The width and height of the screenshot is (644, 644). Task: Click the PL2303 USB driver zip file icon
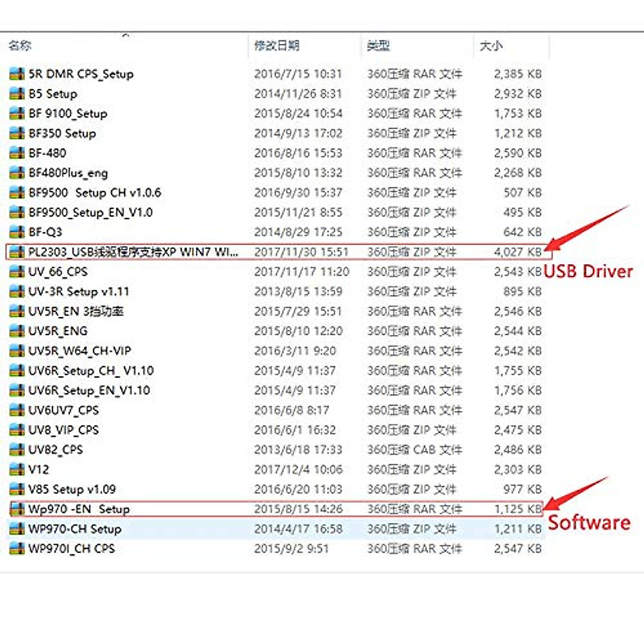pos(16,252)
